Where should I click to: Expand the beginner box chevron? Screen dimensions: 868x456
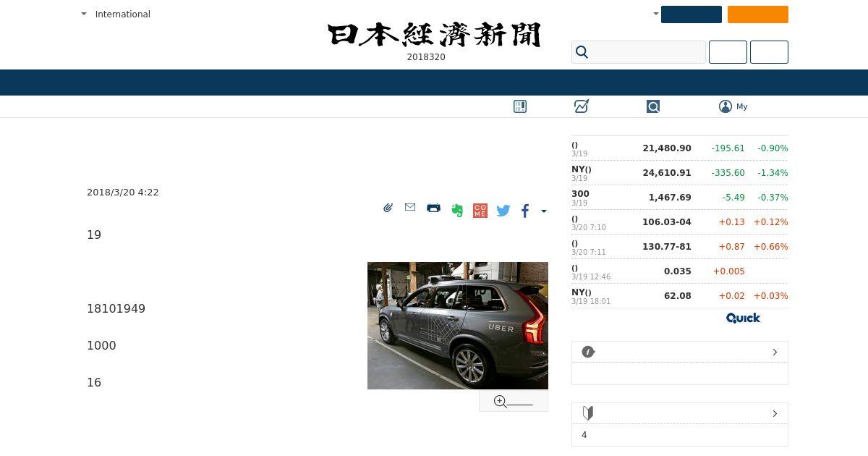tap(775, 413)
